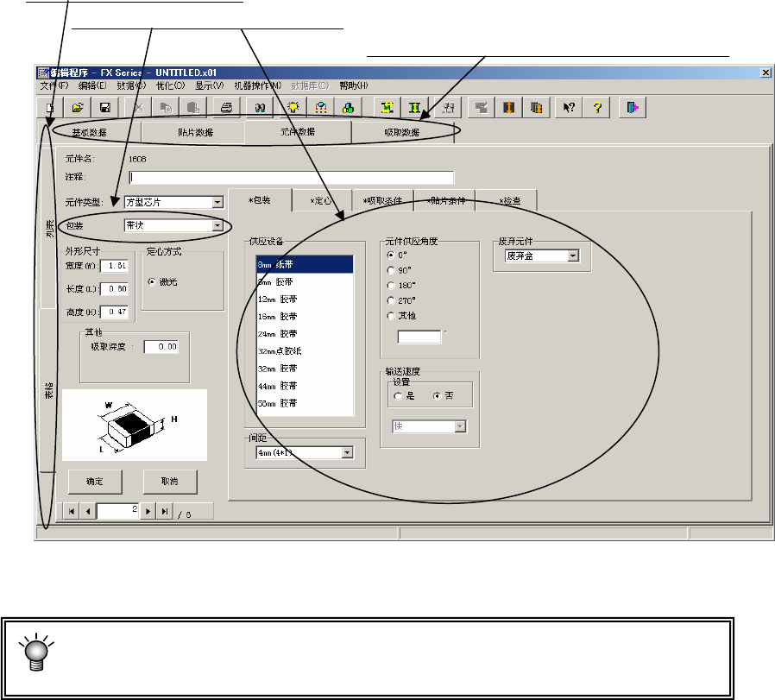Image resolution: width=775 pixels, height=700 pixels.
Task: Click the 长度(L) value field
Action: tap(115, 288)
